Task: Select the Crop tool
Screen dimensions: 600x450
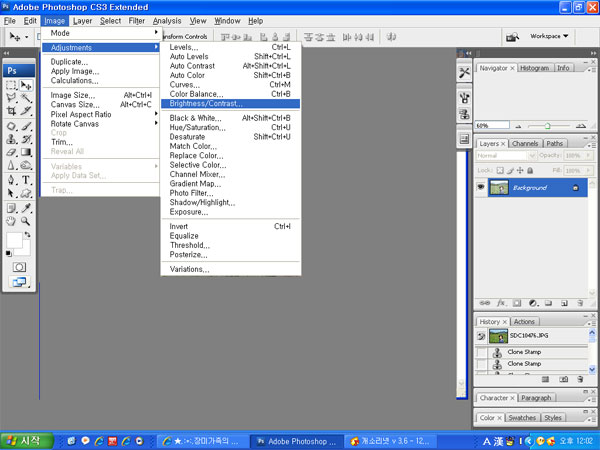Action: (11, 111)
